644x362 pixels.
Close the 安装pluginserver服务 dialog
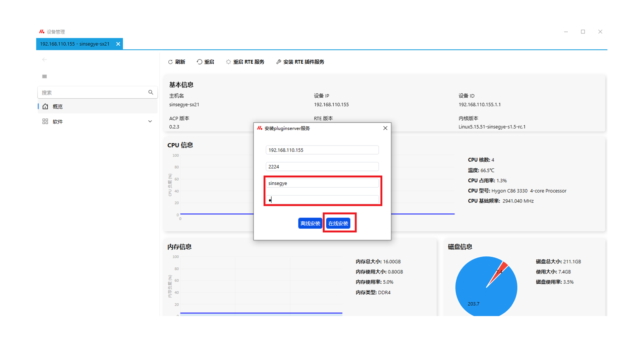[x=385, y=128]
